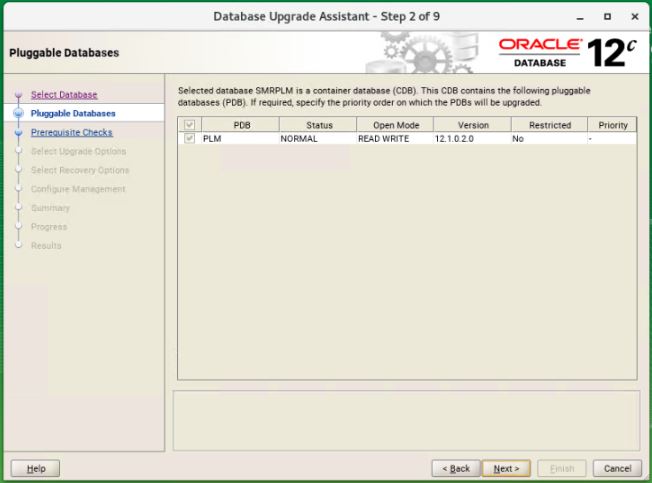652x483 pixels.
Task: Click the Open Mode column header
Action: coord(395,125)
